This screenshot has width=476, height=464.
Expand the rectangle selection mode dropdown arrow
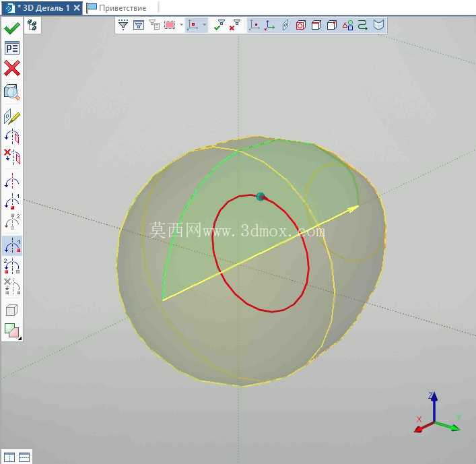coord(182,25)
